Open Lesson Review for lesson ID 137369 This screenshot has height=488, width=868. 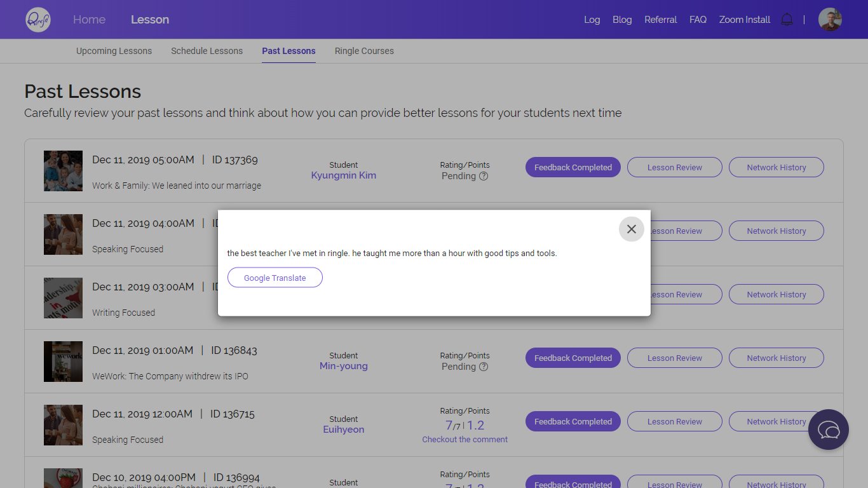coord(675,167)
